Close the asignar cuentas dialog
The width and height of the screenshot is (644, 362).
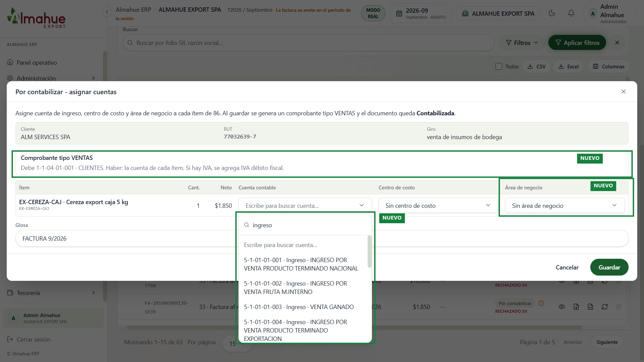click(x=623, y=92)
